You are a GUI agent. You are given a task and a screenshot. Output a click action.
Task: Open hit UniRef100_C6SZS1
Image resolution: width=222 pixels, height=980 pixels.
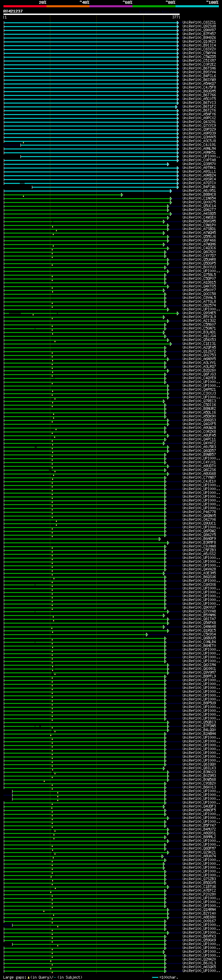[199, 23]
